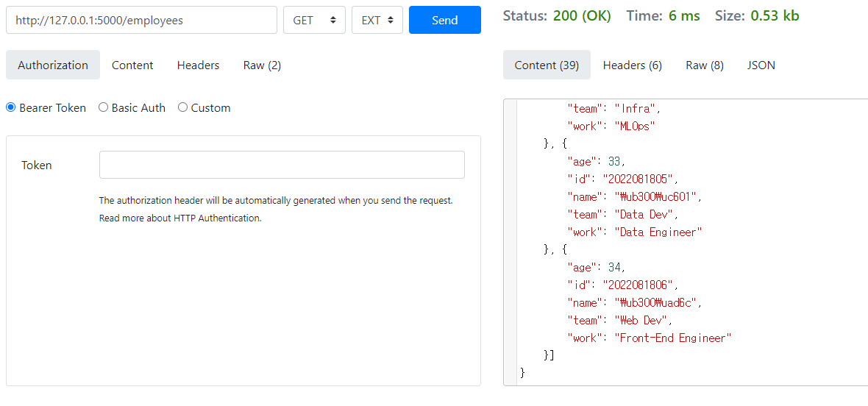Pick the Custom auth radio option
The width and height of the screenshot is (868, 406).
(182, 108)
